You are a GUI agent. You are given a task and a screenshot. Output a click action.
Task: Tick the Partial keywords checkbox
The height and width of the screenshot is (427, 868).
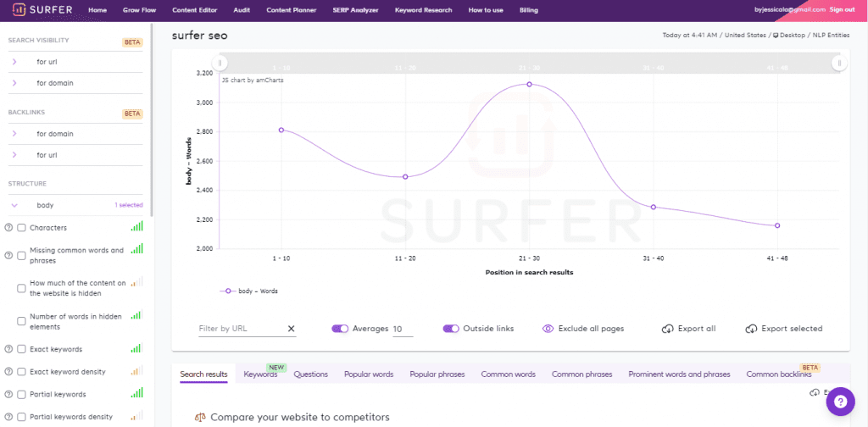21,394
